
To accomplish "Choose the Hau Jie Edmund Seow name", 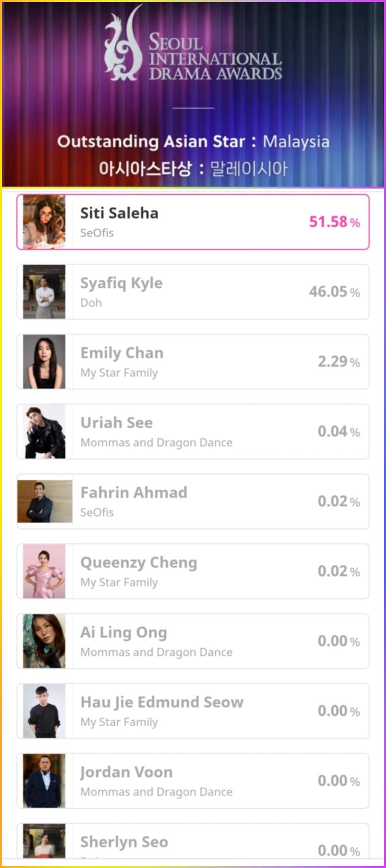I will pos(162,702).
